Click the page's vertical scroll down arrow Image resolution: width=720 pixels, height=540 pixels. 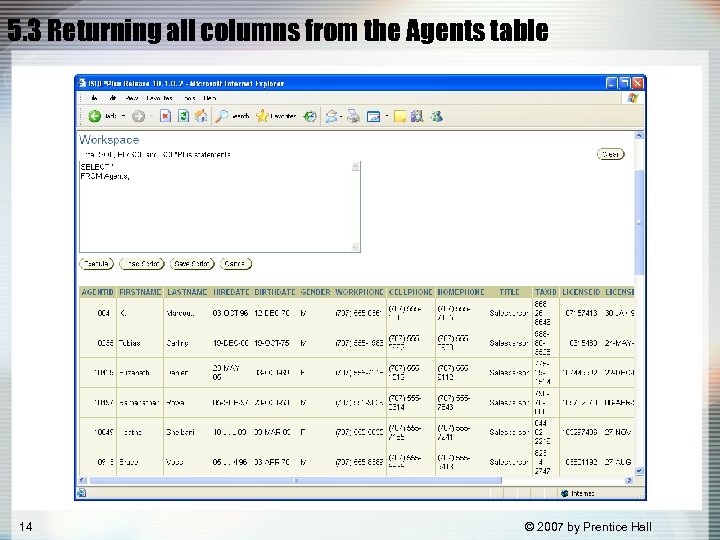point(639,471)
